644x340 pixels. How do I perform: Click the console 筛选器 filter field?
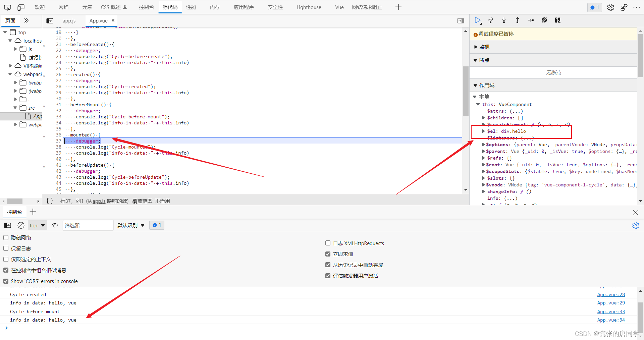(88, 225)
